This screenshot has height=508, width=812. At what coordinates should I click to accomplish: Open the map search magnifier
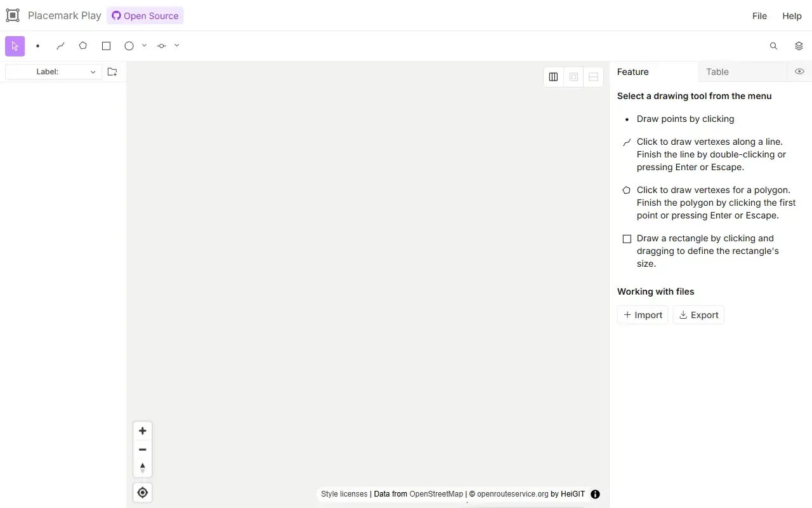tap(773, 46)
